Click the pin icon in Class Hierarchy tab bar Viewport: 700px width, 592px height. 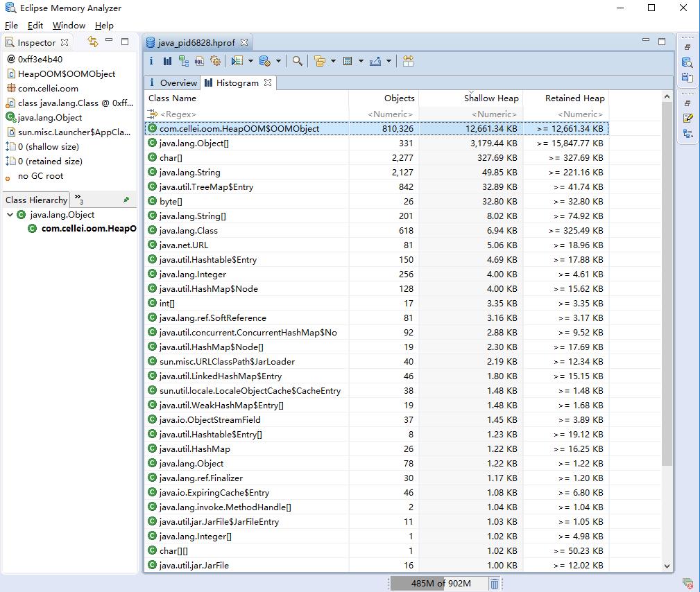click(x=126, y=200)
